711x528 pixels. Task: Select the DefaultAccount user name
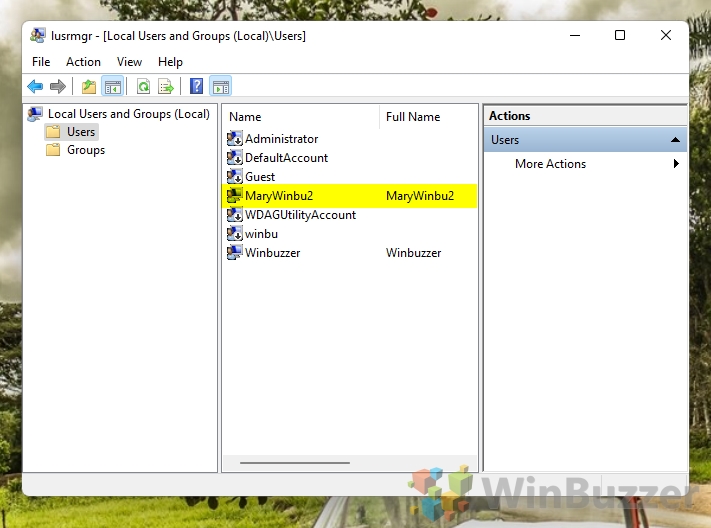pos(287,157)
